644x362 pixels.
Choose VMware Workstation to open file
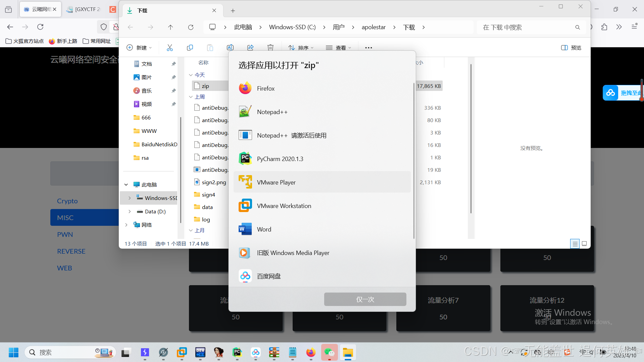[322, 206]
